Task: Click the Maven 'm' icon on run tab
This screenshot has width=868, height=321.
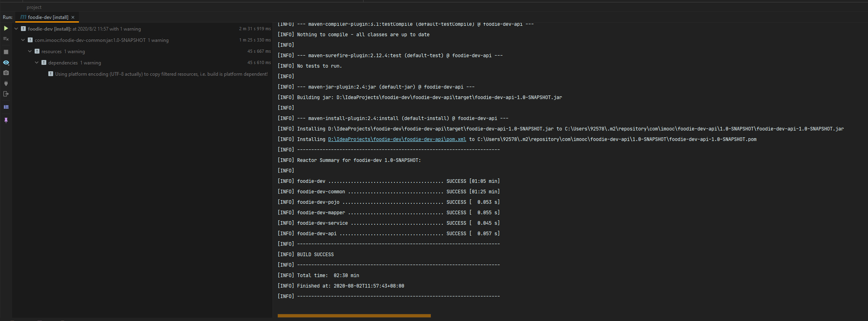Action: pos(23,17)
